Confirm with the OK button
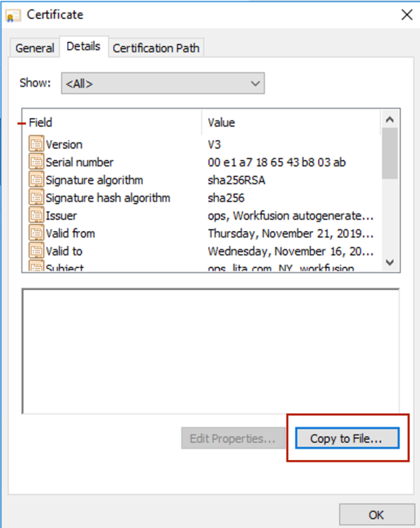Screen dimensions: 420x528 [376, 515]
